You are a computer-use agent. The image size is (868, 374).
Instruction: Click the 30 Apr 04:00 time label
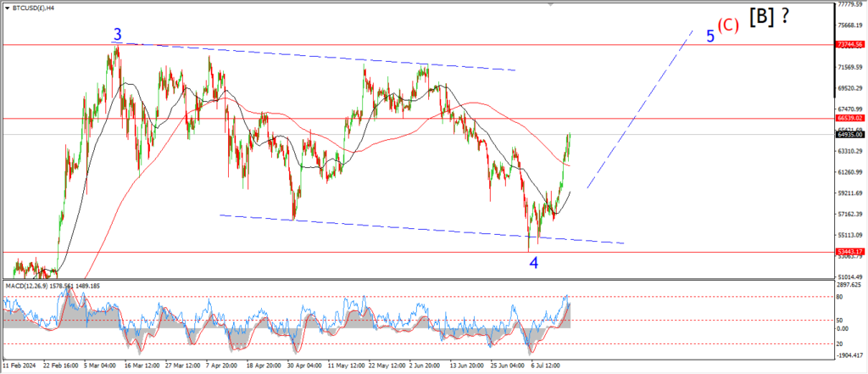pos(302,368)
